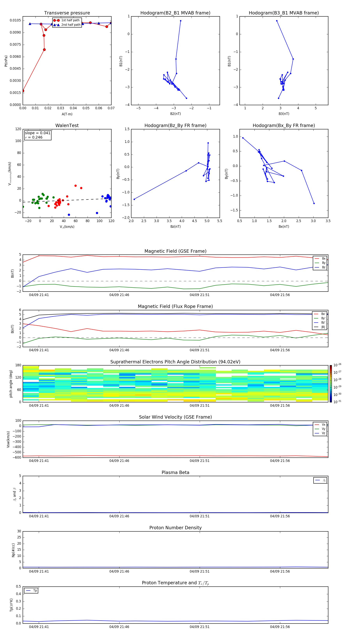Click the "Solar Wind Velocity (GSE Frame)" title
The height and width of the screenshot is (644, 351).
175,417
